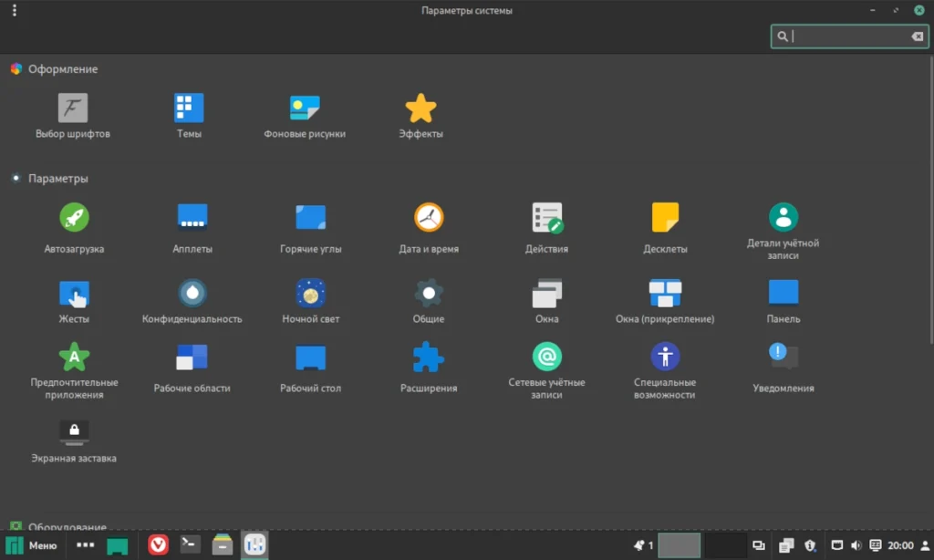The width and height of the screenshot is (934, 560).
Task: Open the Темы themes settings
Action: point(189,116)
